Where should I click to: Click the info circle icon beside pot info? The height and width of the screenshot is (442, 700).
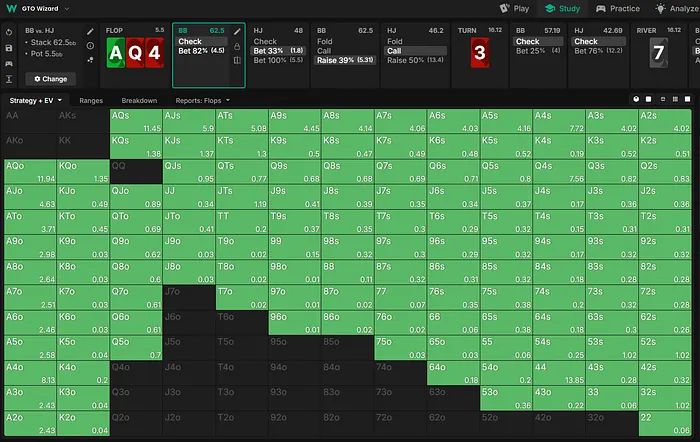pyautogui.click(x=90, y=46)
